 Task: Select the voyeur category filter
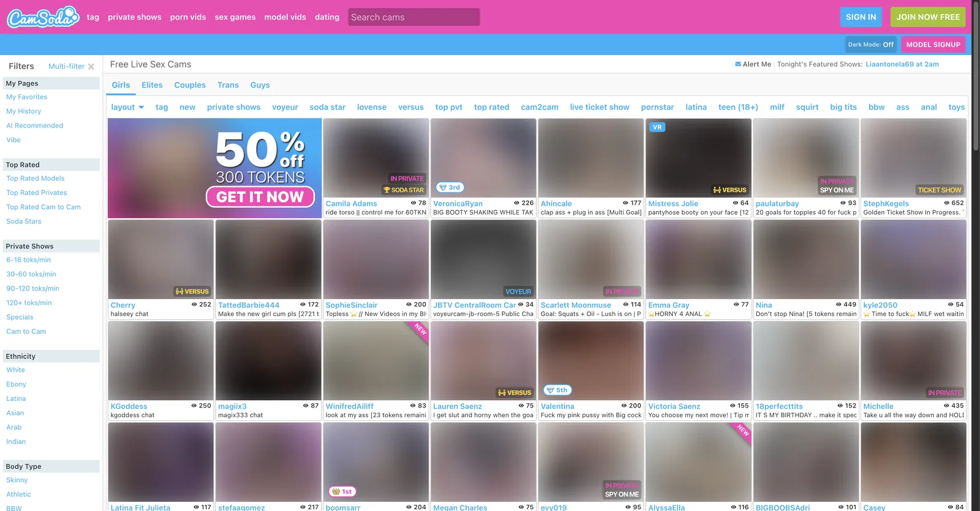click(285, 107)
